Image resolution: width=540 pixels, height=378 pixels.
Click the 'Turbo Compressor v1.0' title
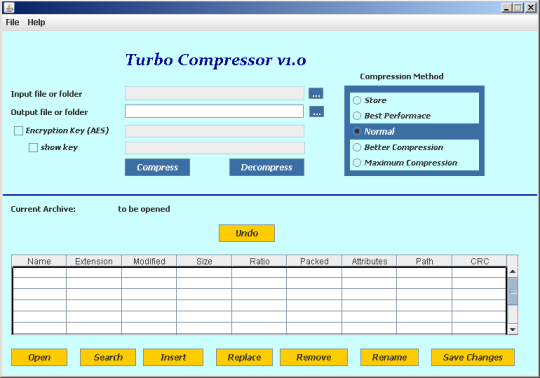click(x=216, y=60)
